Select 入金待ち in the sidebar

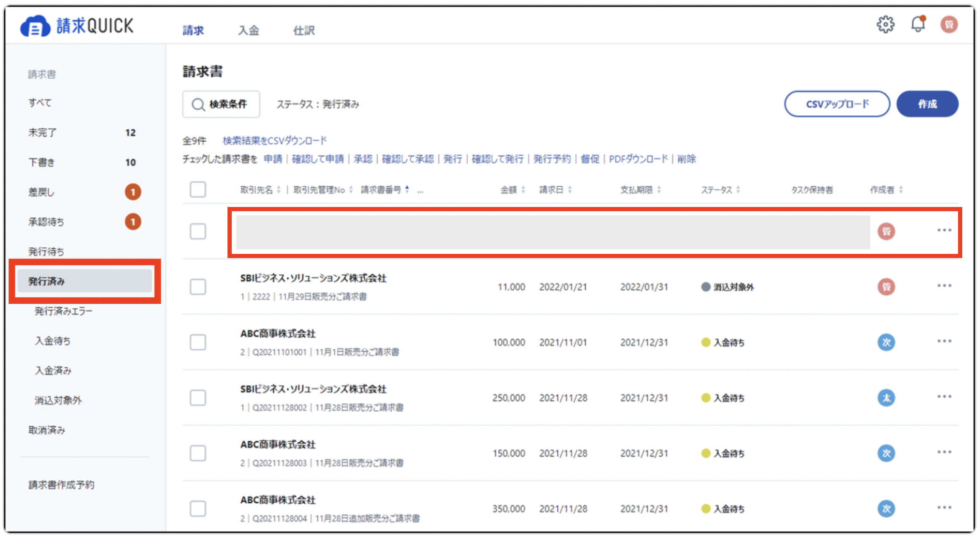pos(52,341)
